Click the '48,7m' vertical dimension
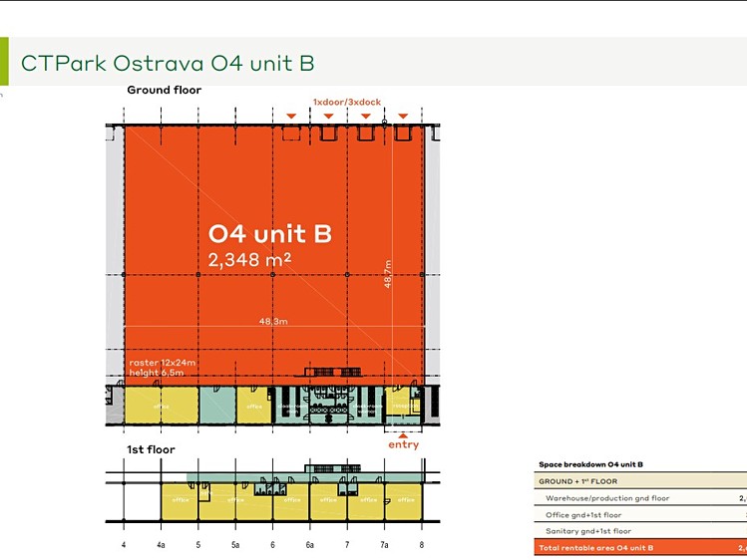 click(388, 274)
